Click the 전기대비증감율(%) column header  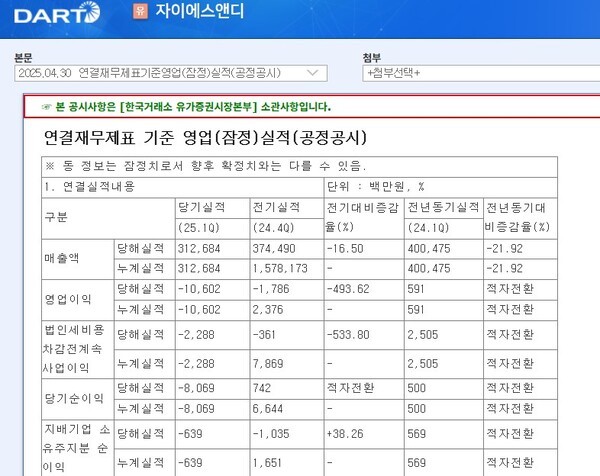364,218
